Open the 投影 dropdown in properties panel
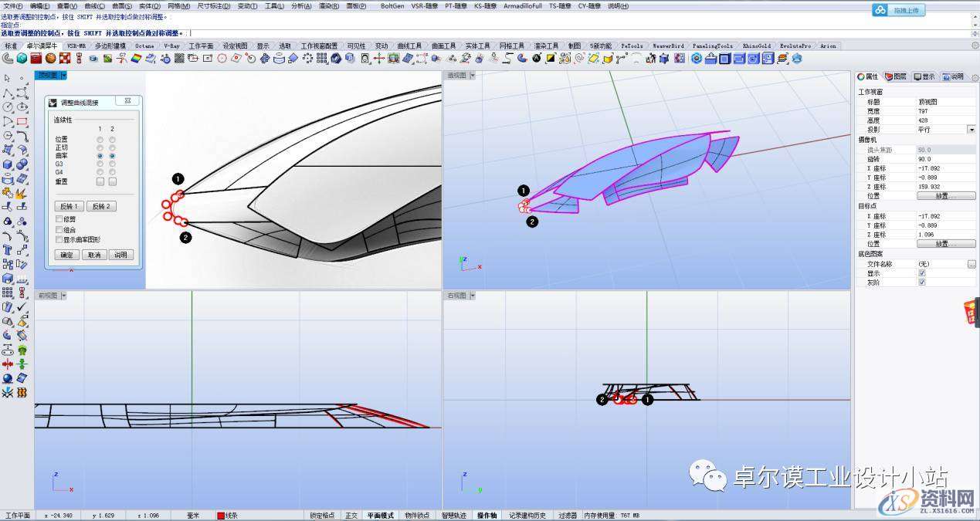The width and height of the screenshot is (980, 521). click(x=972, y=130)
